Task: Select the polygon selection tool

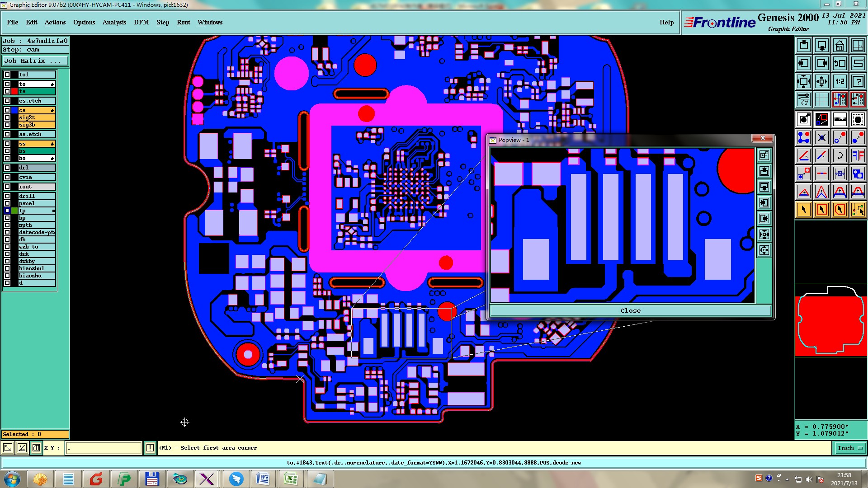Action: pos(840,210)
